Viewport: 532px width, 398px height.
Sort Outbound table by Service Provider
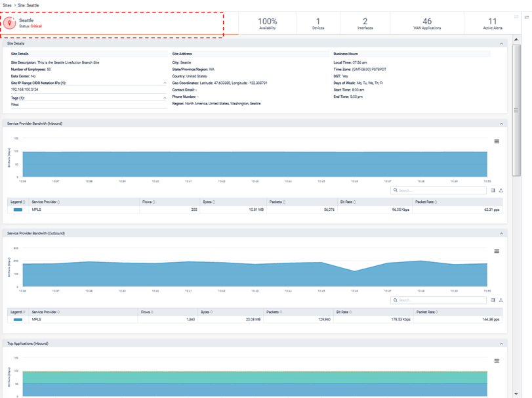[46, 312]
